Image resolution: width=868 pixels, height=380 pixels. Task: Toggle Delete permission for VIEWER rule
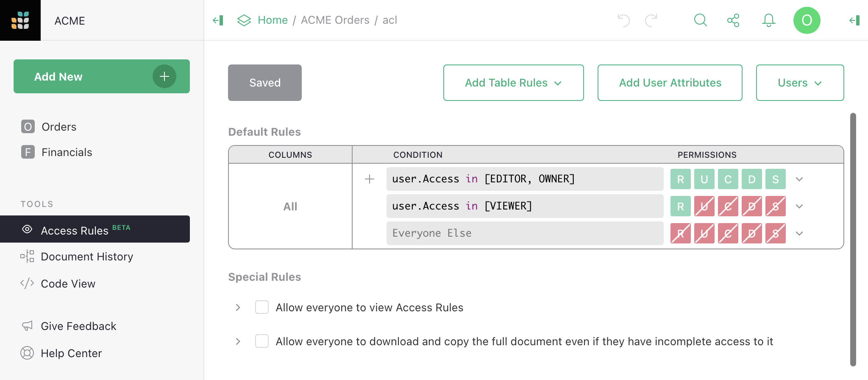pos(752,206)
